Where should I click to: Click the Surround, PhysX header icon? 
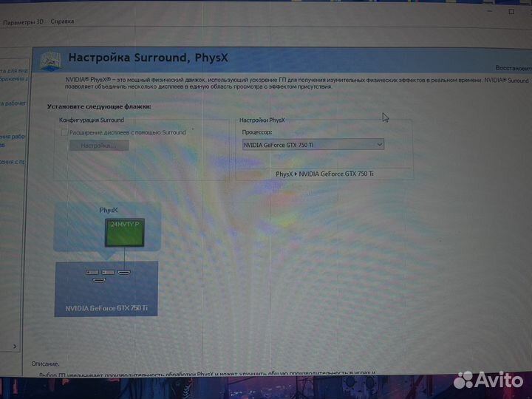[x=50, y=60]
